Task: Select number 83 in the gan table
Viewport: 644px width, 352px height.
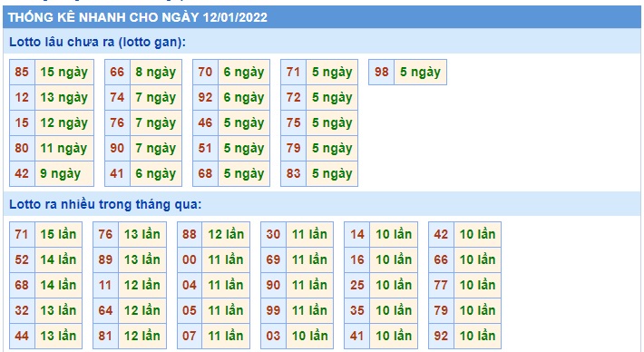Action: click(294, 174)
